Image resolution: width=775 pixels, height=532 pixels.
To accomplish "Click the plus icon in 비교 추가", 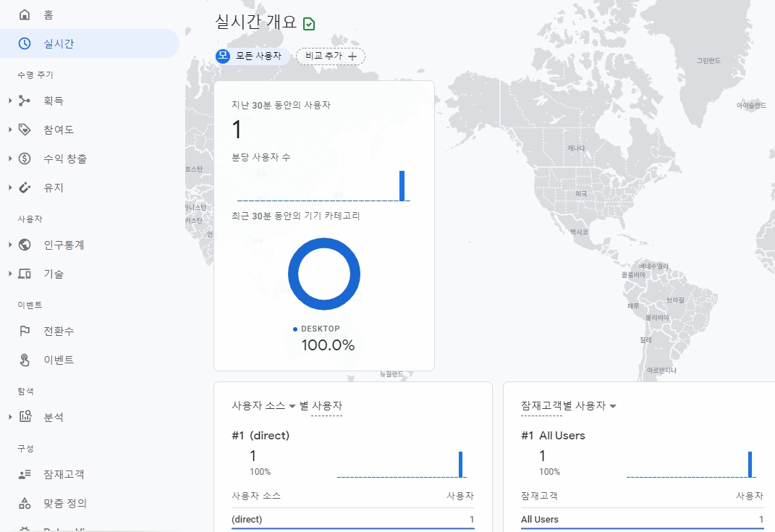I will pyautogui.click(x=352, y=56).
